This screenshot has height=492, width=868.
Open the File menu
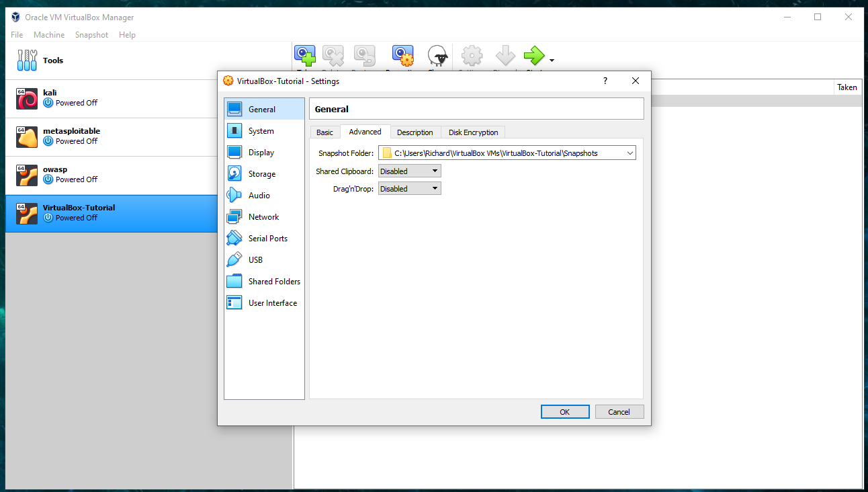click(x=17, y=35)
